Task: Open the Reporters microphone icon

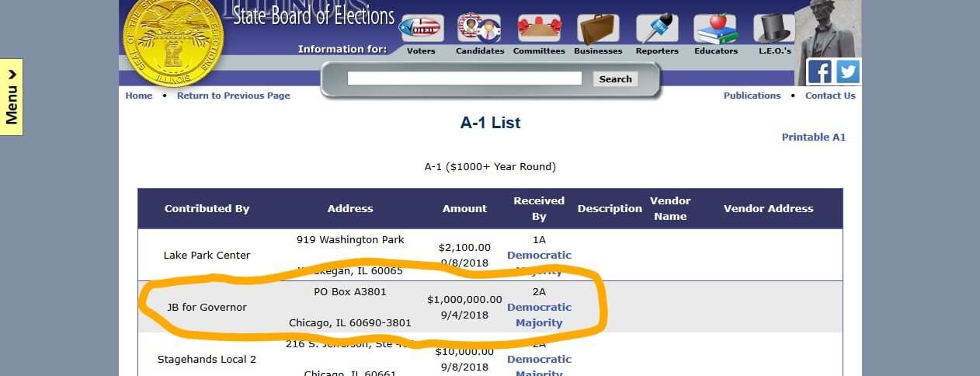Action: click(657, 29)
